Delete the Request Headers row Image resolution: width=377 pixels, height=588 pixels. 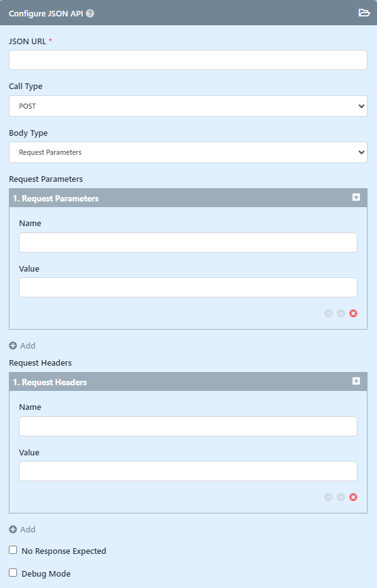point(354,497)
